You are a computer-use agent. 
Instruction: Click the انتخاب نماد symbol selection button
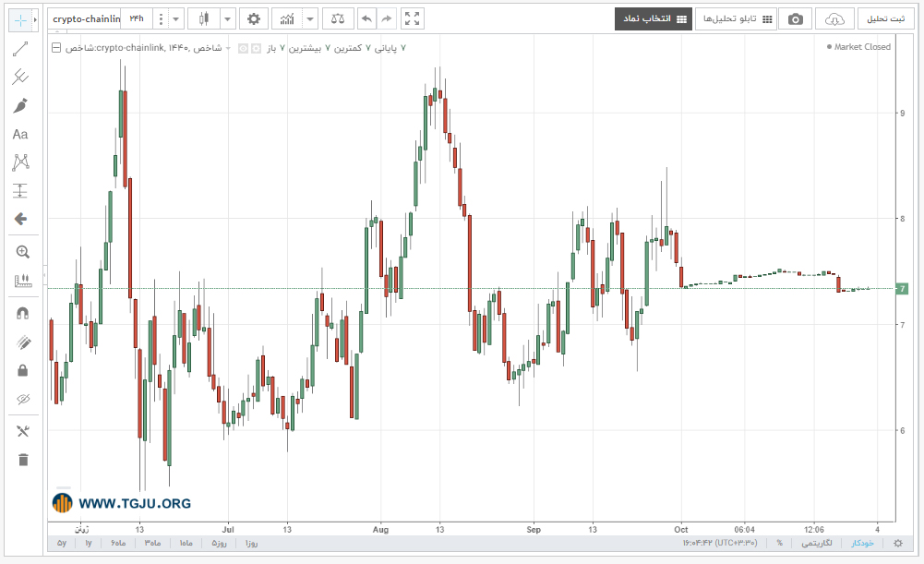click(x=654, y=18)
